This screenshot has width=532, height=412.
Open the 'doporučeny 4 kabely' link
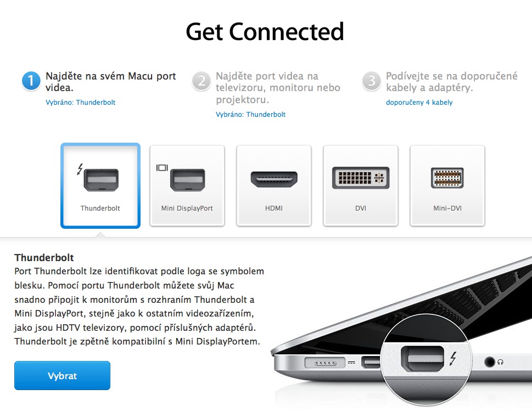pos(419,103)
